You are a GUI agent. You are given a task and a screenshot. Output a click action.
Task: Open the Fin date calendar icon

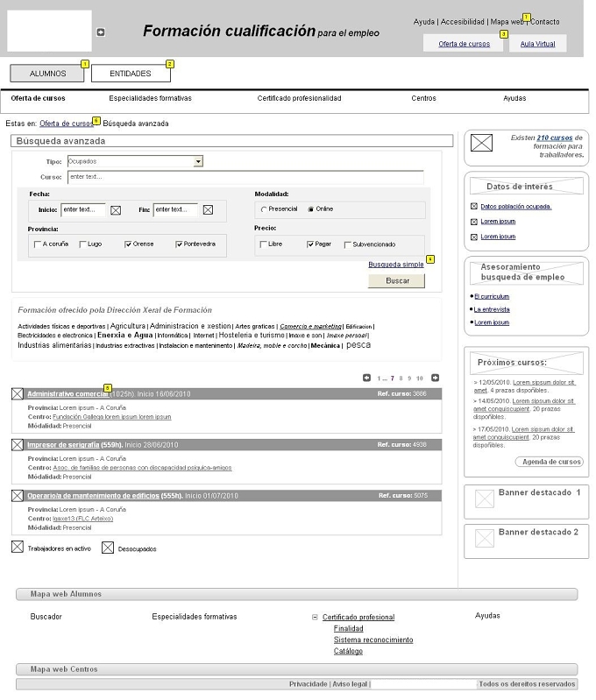208,209
